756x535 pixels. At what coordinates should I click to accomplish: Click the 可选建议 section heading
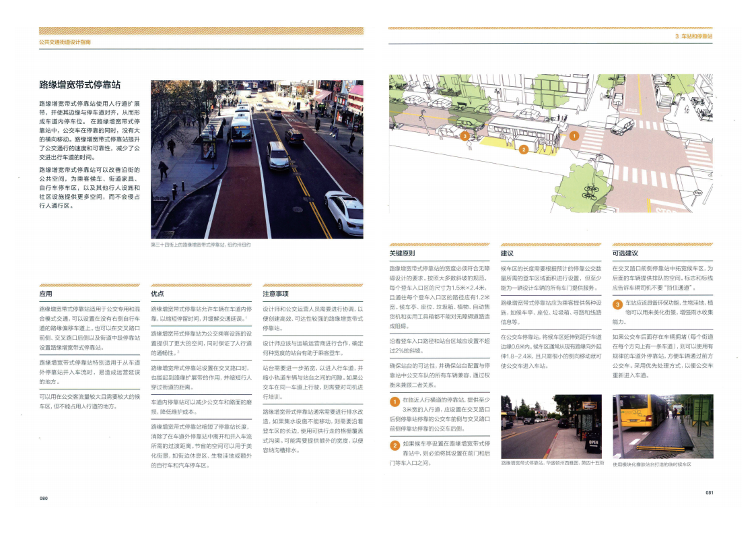pos(625,253)
